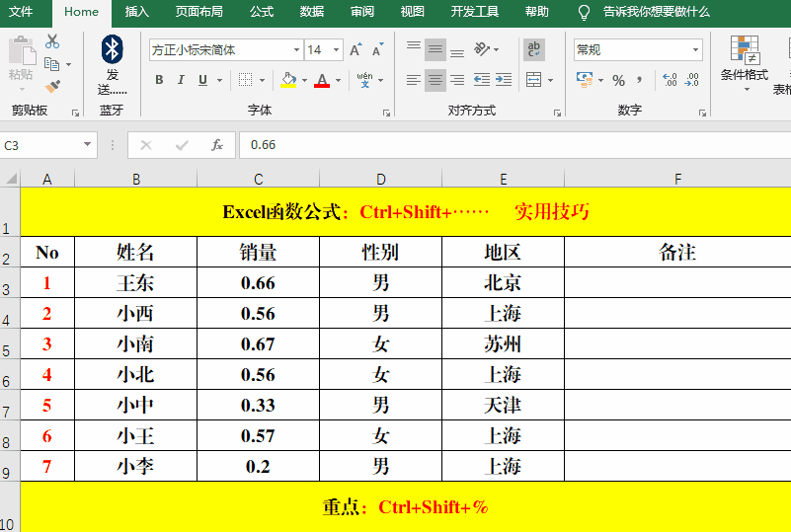Confirm the formula bar entry checkmark
This screenshot has height=532, width=791.
(x=182, y=145)
